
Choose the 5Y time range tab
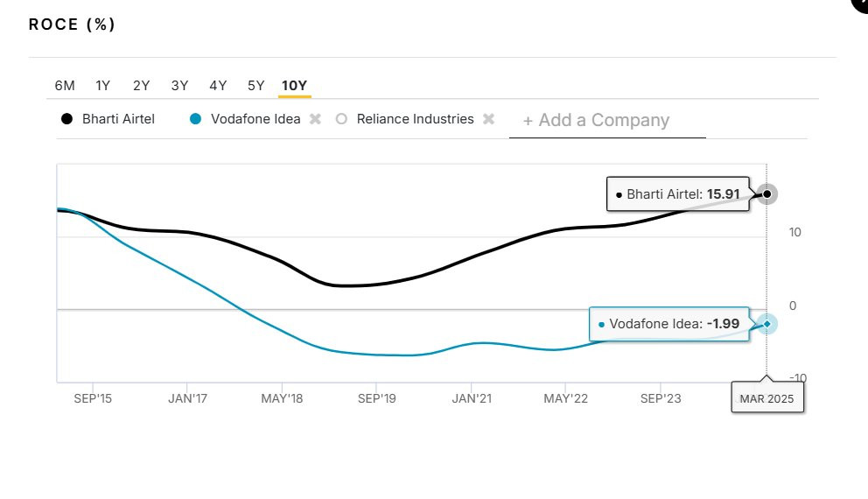tap(255, 85)
